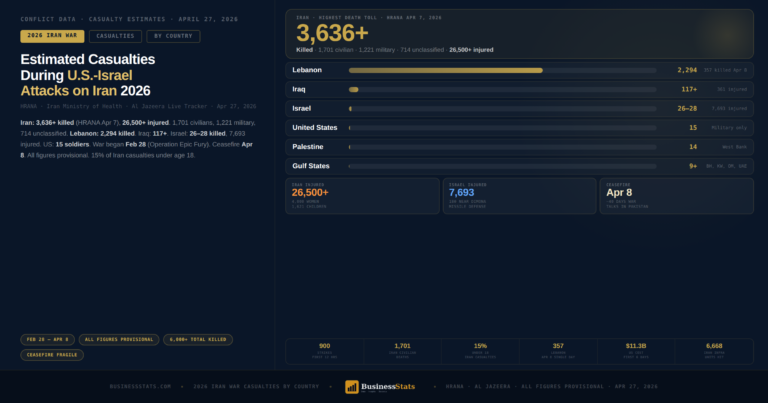Click the BUSINESSSTATS.COM footer text
Viewport: 768px width, 403px height.
141,386
